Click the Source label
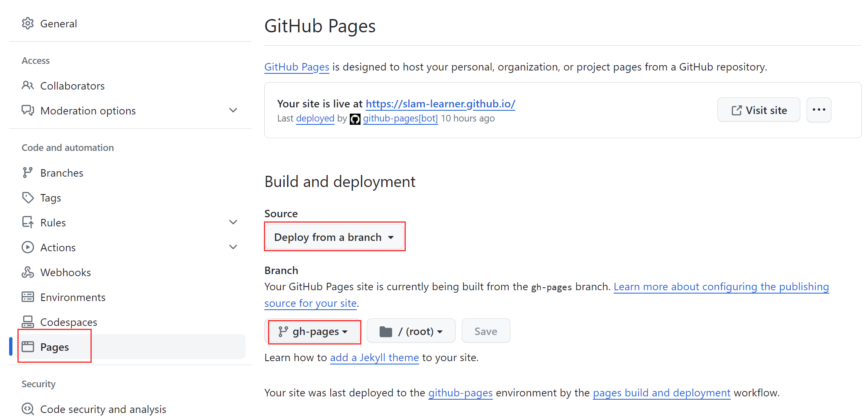868x420 pixels. (x=281, y=214)
